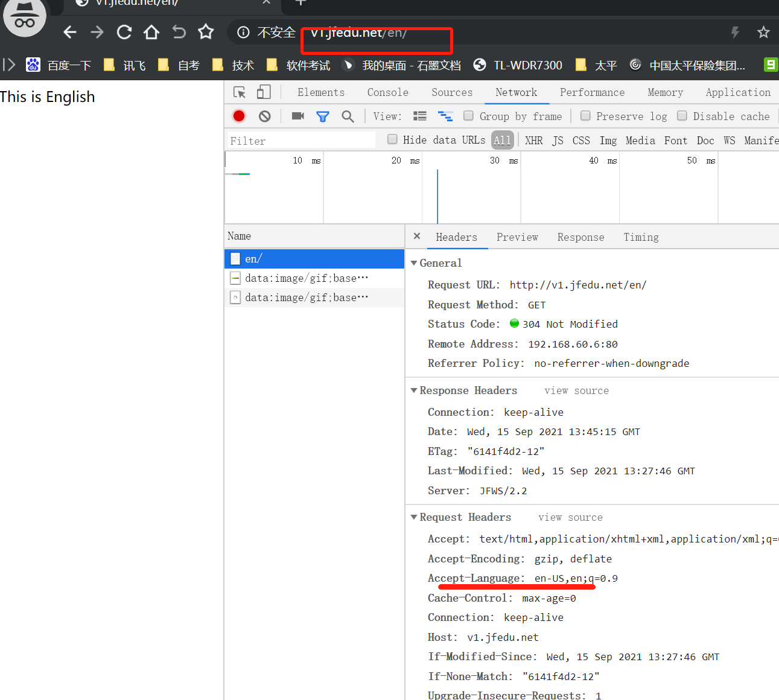Check the Hide data URLs checkbox
This screenshot has width=779, height=700.
pyautogui.click(x=392, y=139)
